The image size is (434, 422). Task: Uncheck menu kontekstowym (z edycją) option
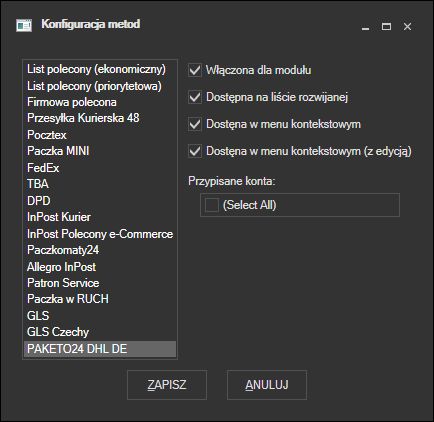(195, 151)
